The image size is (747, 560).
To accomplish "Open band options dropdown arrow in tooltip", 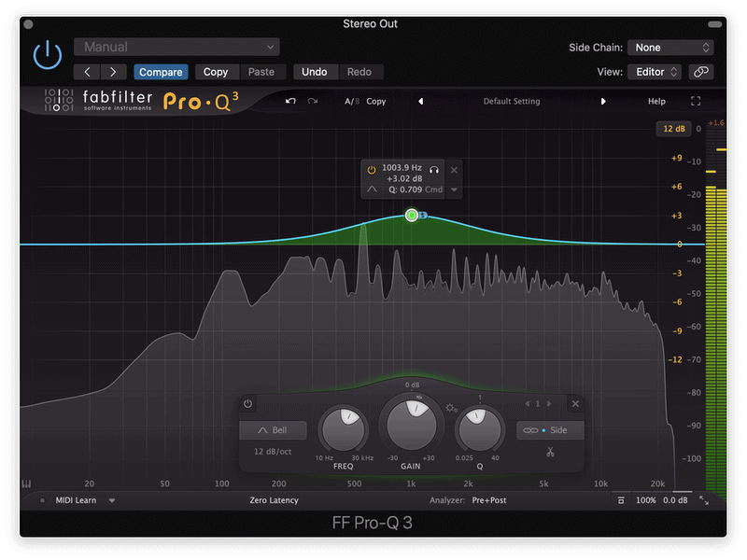I will tap(454, 189).
